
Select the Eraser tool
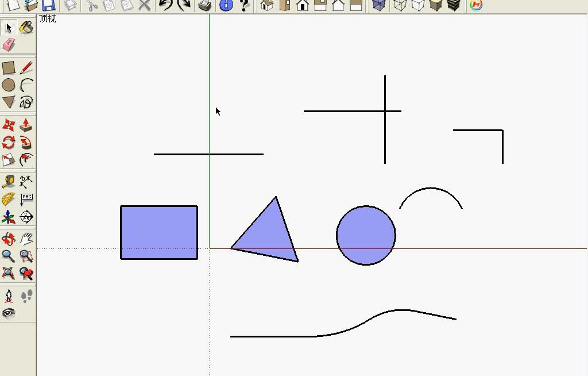point(9,45)
